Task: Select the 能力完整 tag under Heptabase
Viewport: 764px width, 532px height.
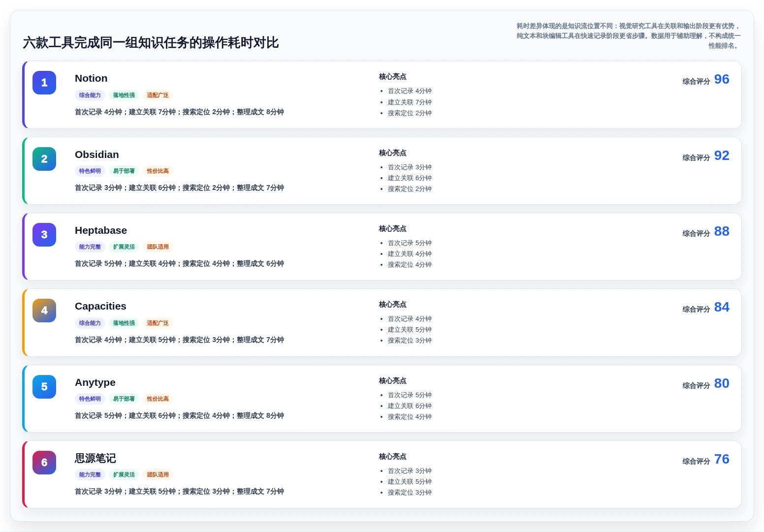Action: coord(90,247)
